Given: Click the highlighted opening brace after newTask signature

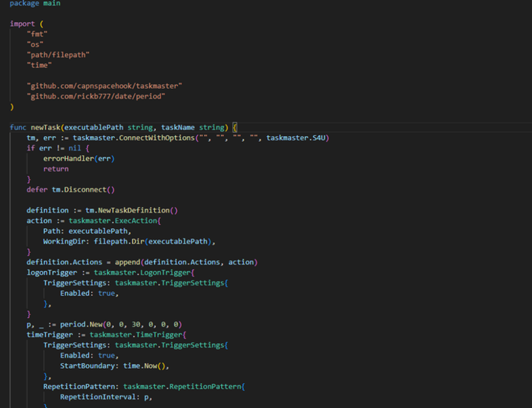Looking at the screenshot, I should (x=235, y=127).
